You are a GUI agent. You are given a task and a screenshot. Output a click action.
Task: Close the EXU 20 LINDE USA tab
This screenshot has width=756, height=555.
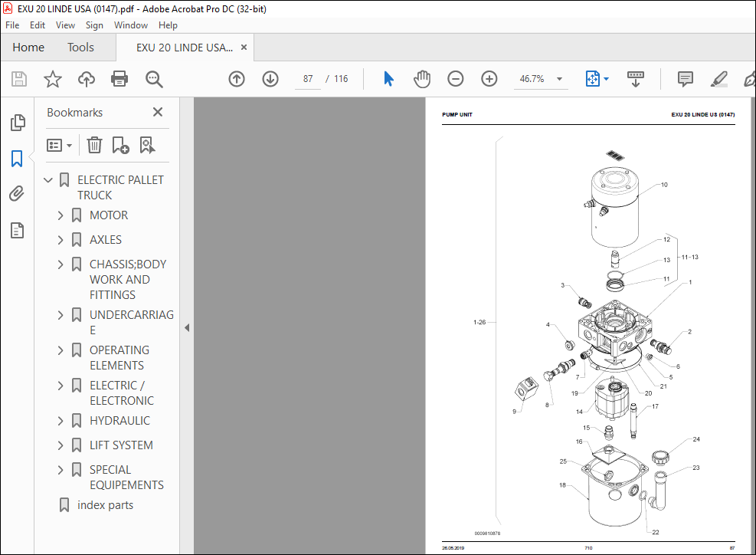point(244,48)
